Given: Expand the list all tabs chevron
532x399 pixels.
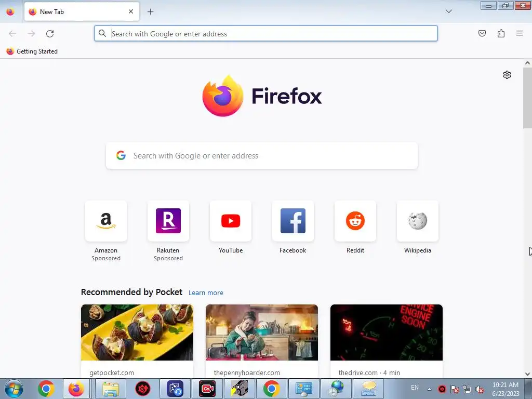Looking at the screenshot, I should (448, 11).
